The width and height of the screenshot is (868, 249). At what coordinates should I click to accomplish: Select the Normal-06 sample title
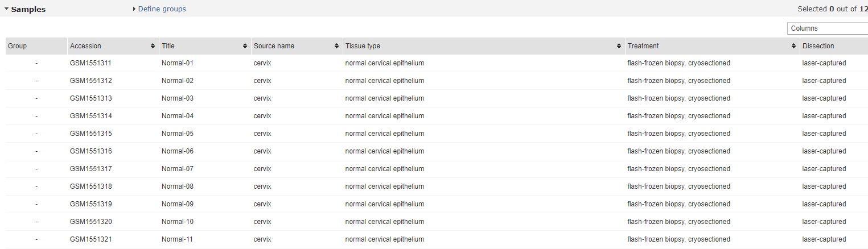(x=177, y=151)
